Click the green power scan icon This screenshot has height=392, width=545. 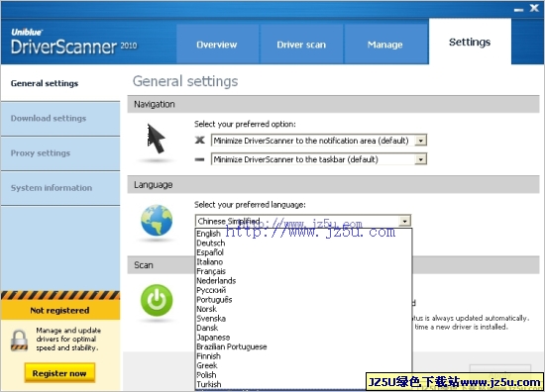[157, 300]
